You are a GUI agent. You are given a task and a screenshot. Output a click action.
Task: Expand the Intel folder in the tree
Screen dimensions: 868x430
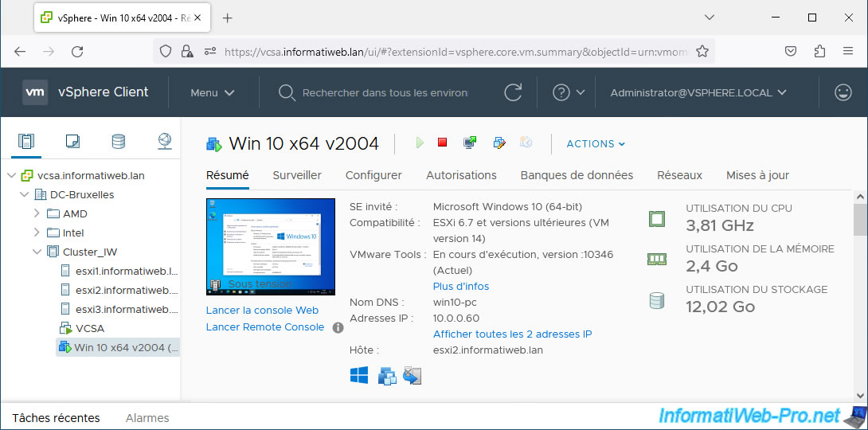[x=37, y=233]
